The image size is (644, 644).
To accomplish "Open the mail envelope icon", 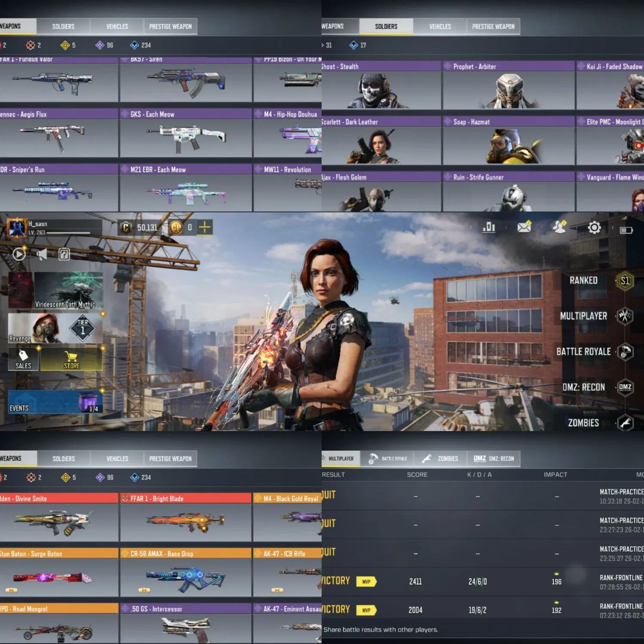I will pyautogui.click(x=524, y=227).
